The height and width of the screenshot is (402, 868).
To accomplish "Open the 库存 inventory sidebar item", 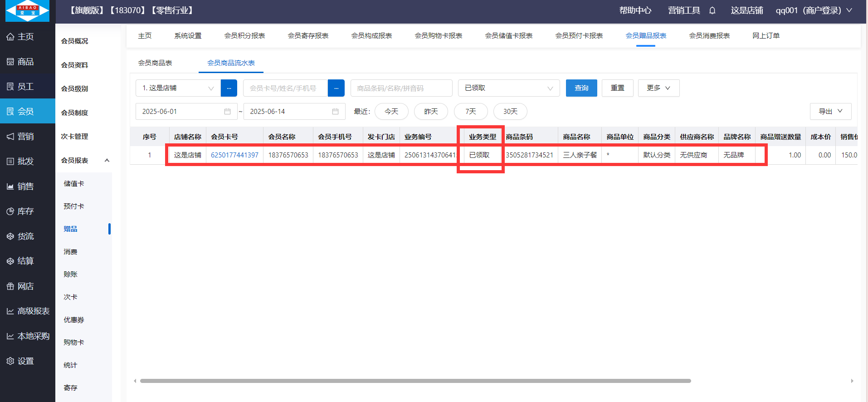I will pos(20,211).
